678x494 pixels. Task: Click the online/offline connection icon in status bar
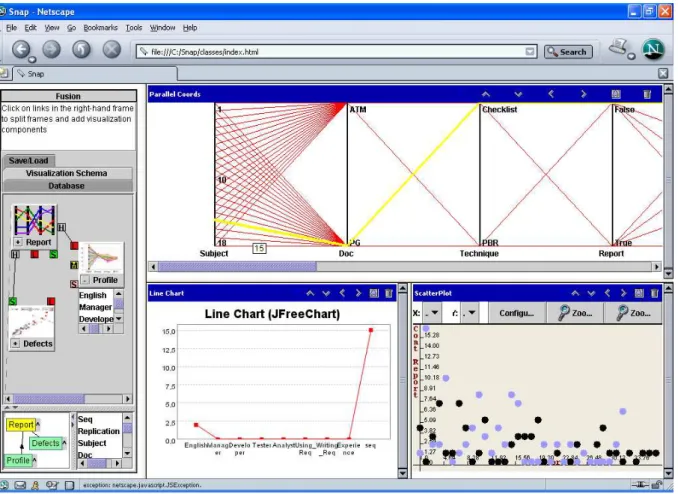640,485
